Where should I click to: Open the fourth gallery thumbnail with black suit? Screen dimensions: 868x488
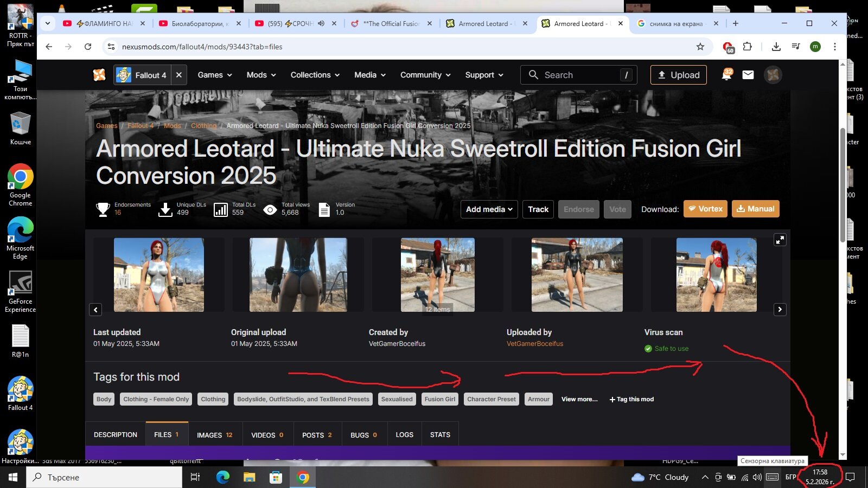pos(577,275)
